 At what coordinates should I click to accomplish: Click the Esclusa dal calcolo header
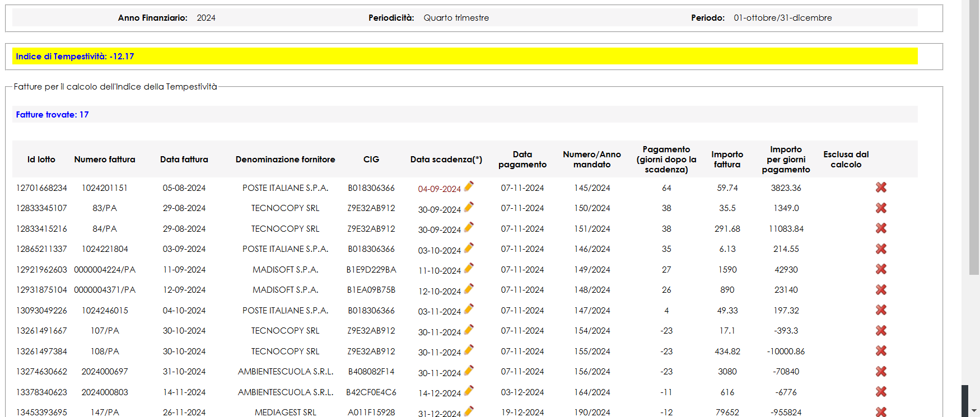point(846,160)
